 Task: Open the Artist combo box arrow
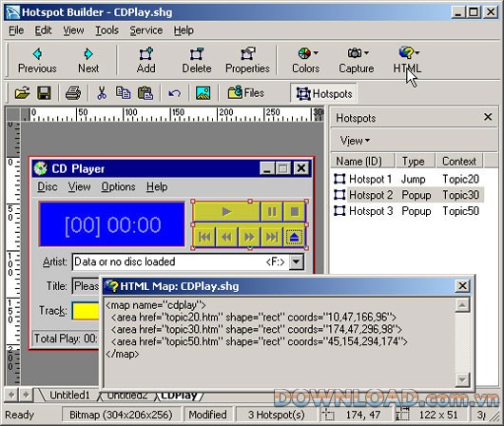[296, 261]
